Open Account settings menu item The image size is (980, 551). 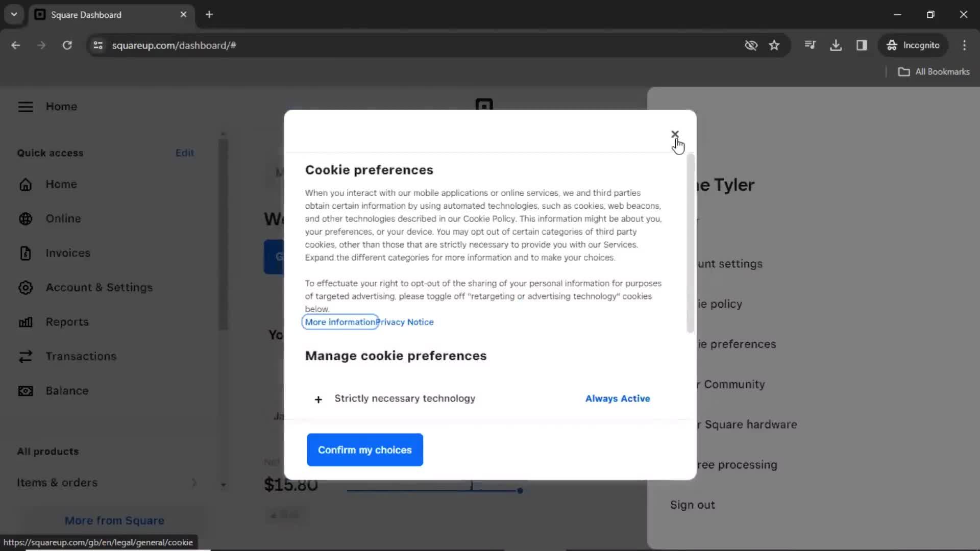[716, 263]
